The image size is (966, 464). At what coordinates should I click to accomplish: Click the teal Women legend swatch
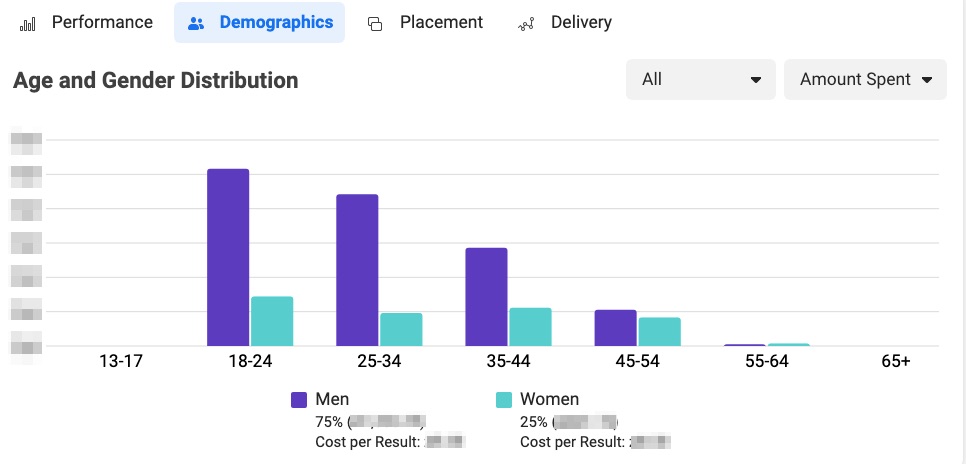504,400
